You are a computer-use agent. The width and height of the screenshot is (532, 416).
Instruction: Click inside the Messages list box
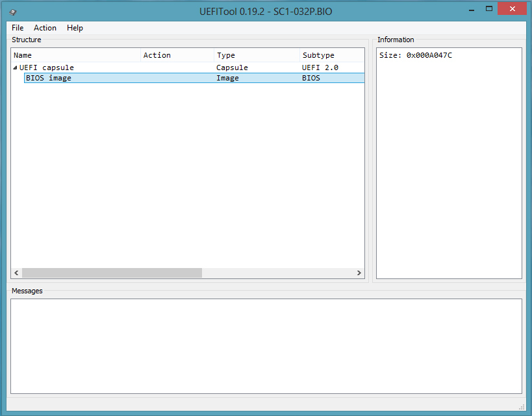266,346
